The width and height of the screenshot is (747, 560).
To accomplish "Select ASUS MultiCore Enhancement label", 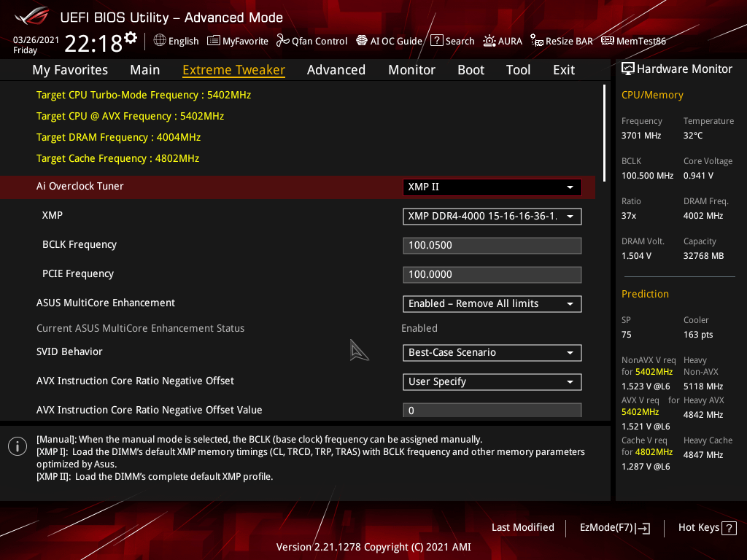I will point(106,303).
